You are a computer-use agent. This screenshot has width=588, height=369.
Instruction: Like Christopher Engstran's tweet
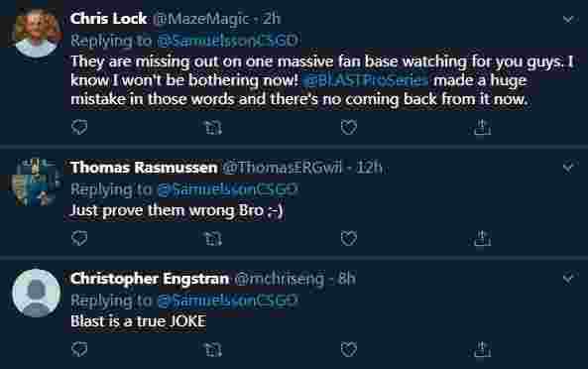(x=349, y=349)
